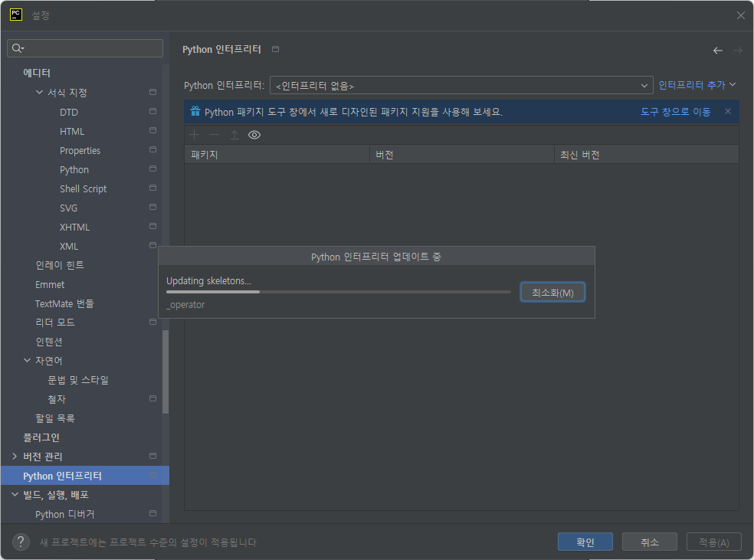Click the help question mark icon

point(21,542)
